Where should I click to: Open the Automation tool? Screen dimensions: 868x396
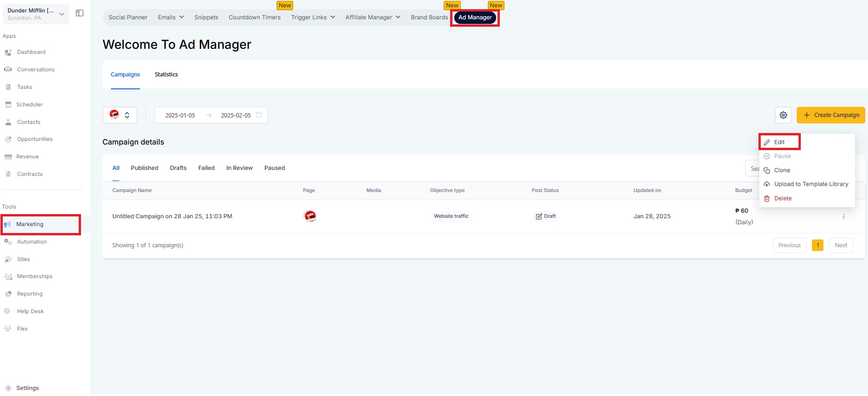coord(32,242)
